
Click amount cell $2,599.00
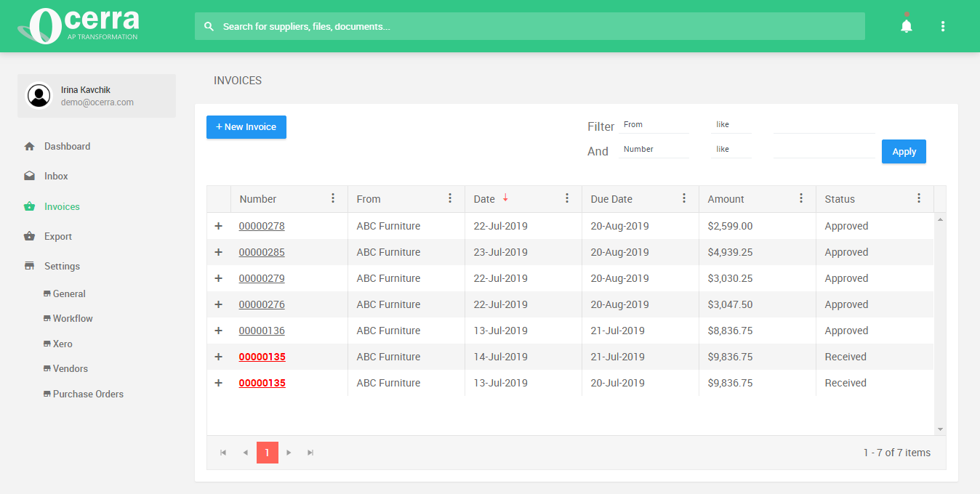coord(730,226)
